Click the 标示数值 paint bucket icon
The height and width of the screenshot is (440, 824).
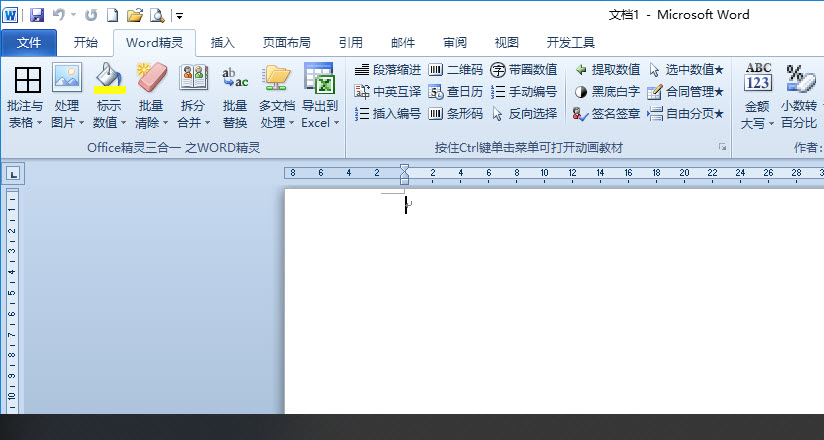coord(109,74)
